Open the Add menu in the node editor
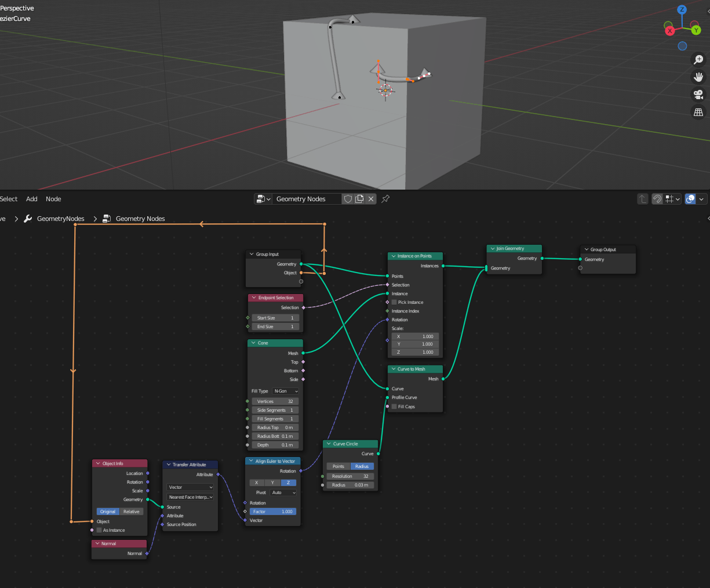Image resolution: width=710 pixels, height=588 pixels. (x=31, y=199)
